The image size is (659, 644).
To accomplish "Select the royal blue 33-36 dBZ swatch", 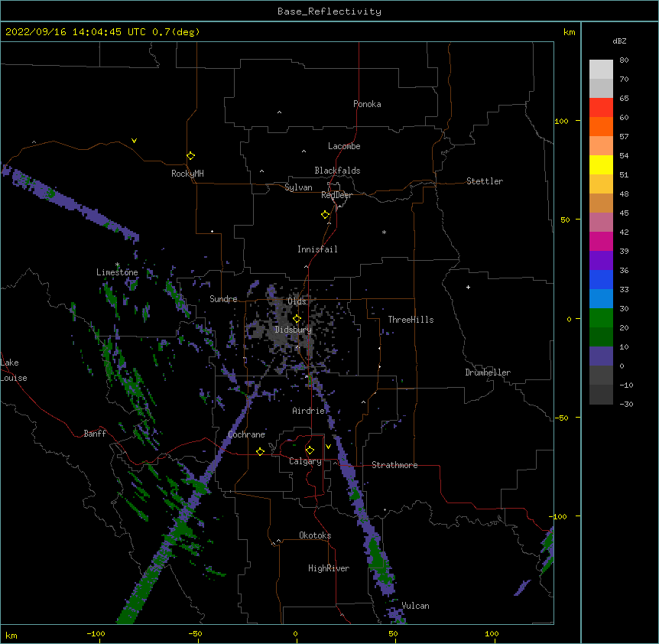I will point(601,279).
